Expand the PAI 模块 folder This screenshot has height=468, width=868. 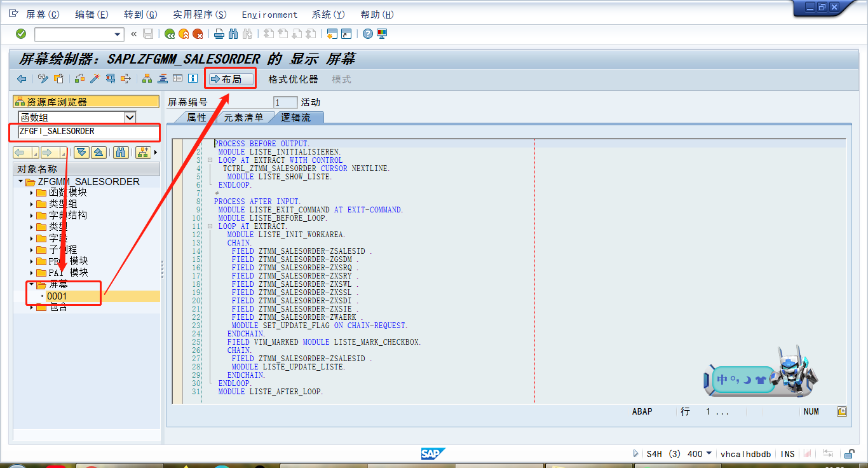(31, 273)
